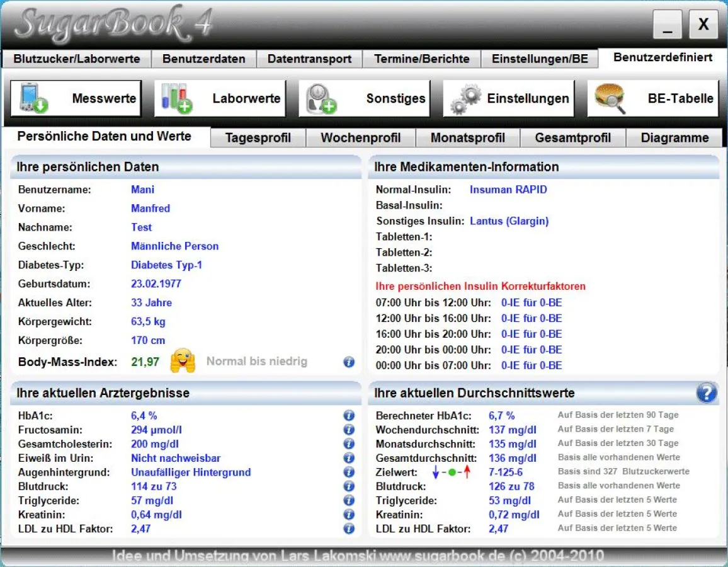
Task: Switch to the Tagesprofil tab
Action: [x=258, y=136]
